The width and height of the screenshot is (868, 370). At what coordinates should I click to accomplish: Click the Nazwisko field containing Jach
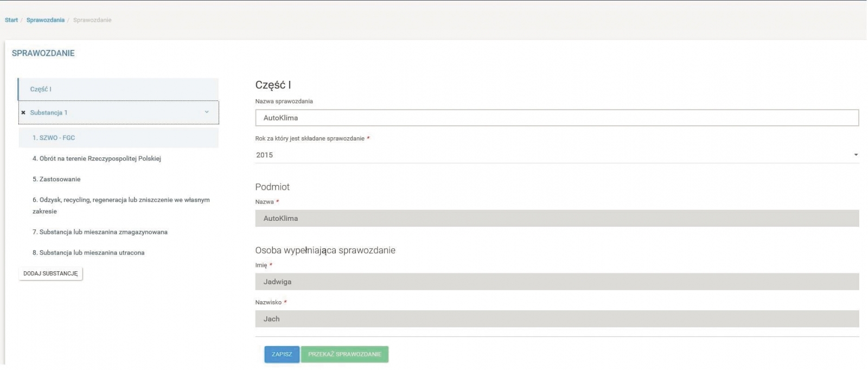pos(557,319)
